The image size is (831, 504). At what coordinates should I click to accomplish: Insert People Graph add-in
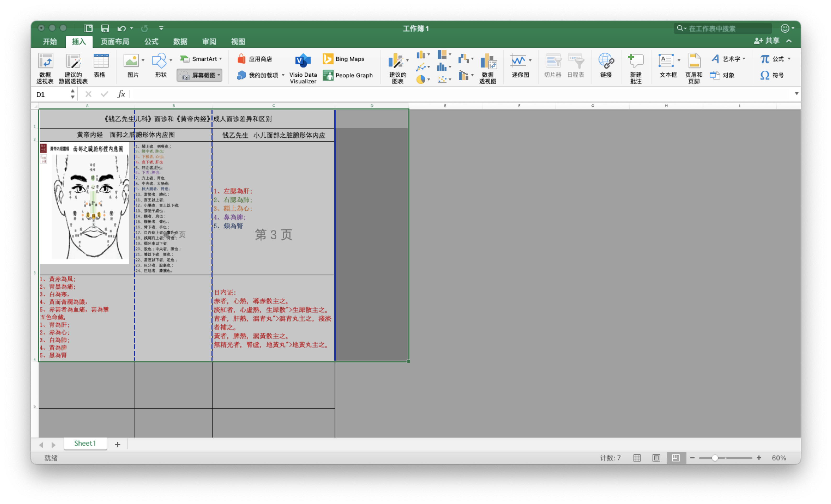348,75
